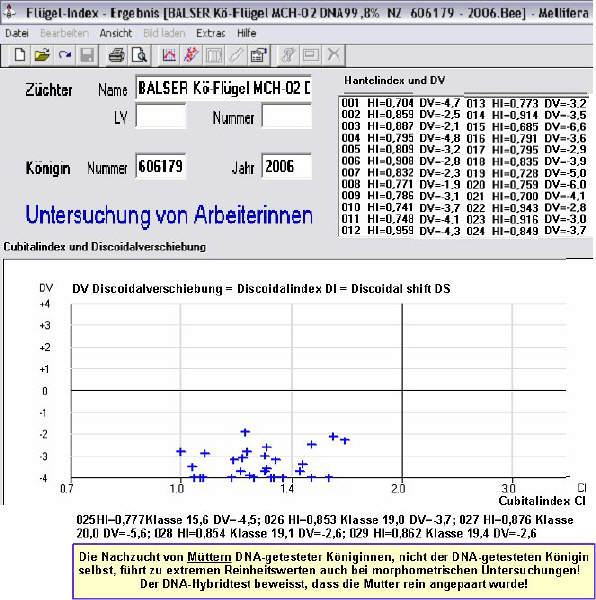Open the properties settings toolbar icon
Viewport: 596px width, 600px height.
tap(259, 55)
